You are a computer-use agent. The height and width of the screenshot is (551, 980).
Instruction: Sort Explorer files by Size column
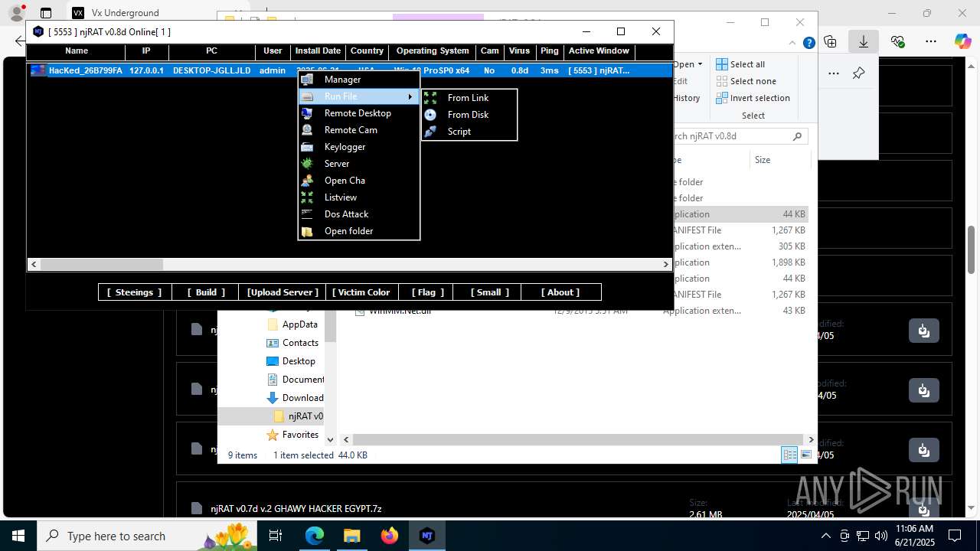[x=779, y=160]
